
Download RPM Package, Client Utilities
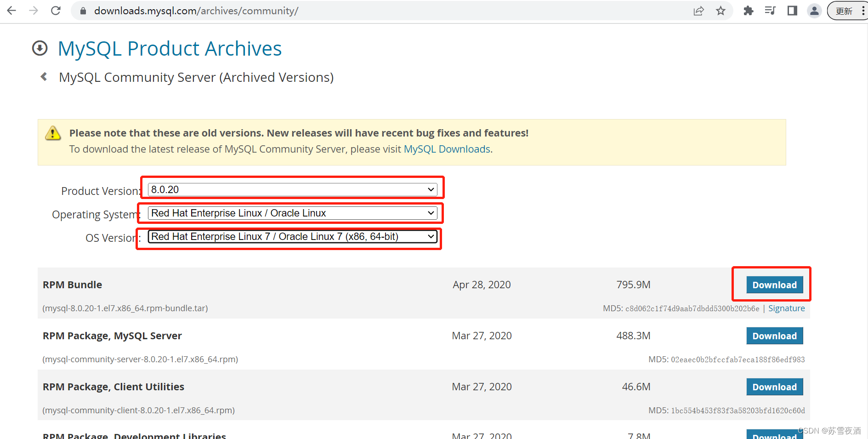775,387
